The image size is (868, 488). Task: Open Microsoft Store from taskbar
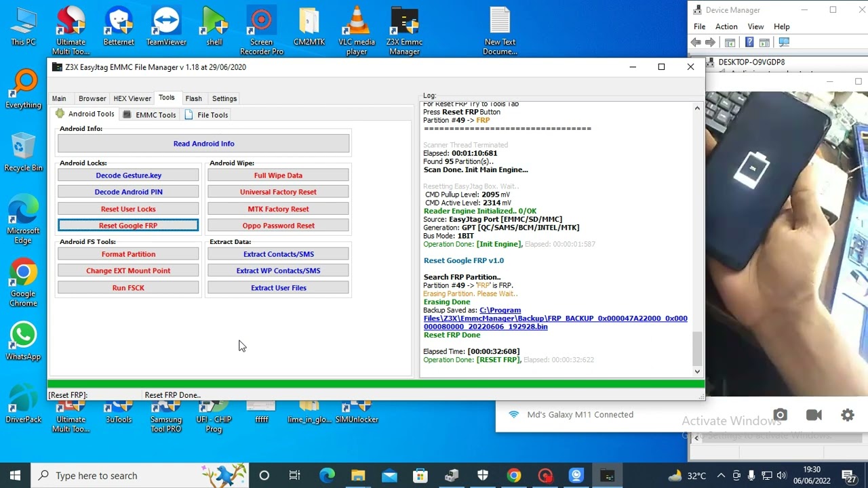tap(420, 476)
